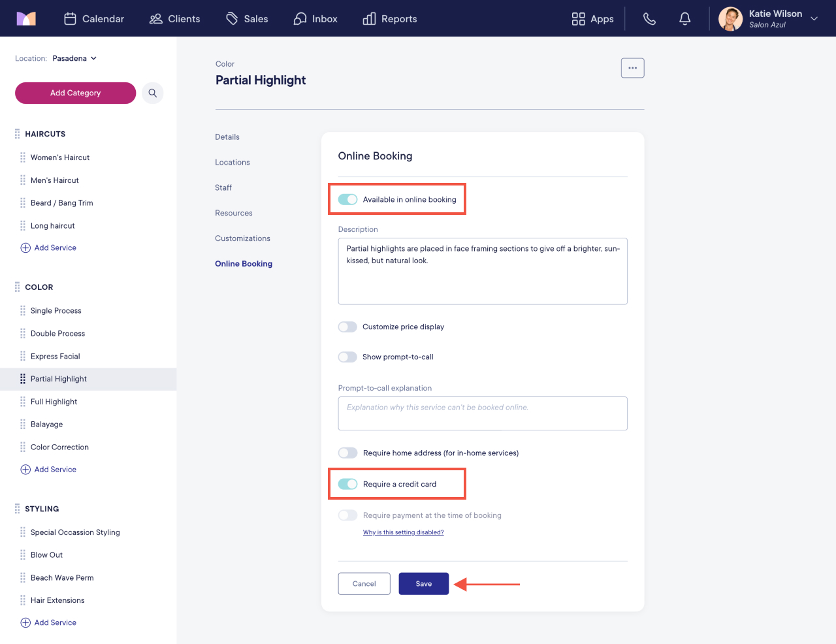Click the phone icon in top bar

click(649, 19)
